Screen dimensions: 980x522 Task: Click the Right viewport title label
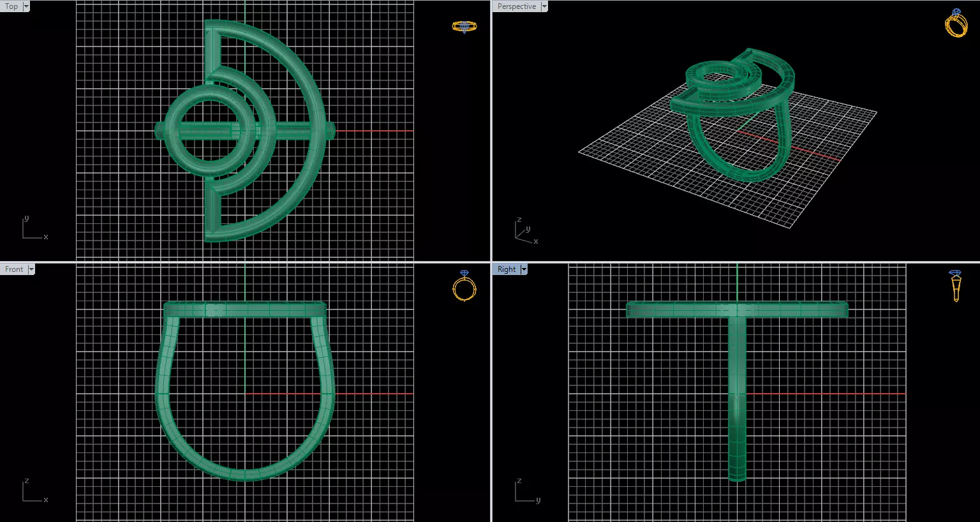coord(507,269)
